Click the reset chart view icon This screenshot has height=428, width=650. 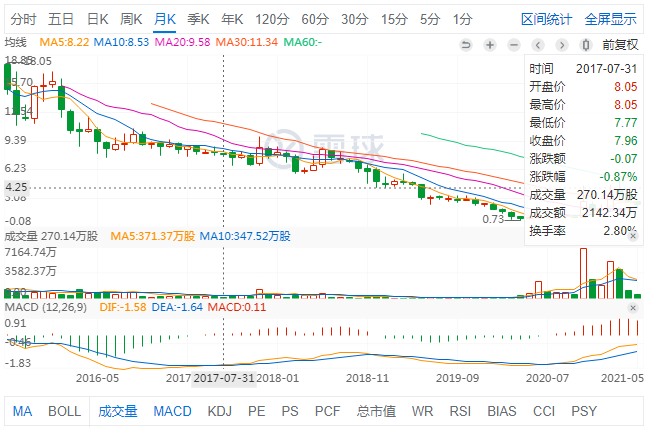[464, 44]
